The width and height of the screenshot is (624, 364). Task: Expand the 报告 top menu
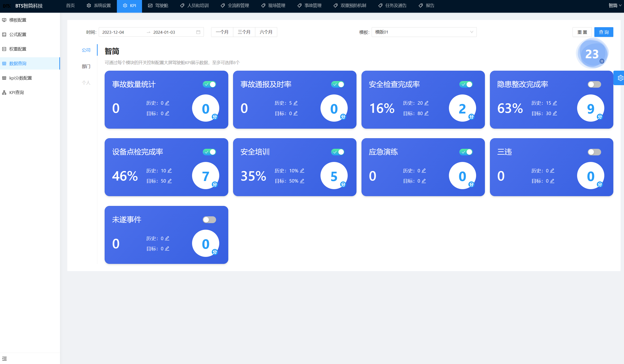(x=427, y=5)
